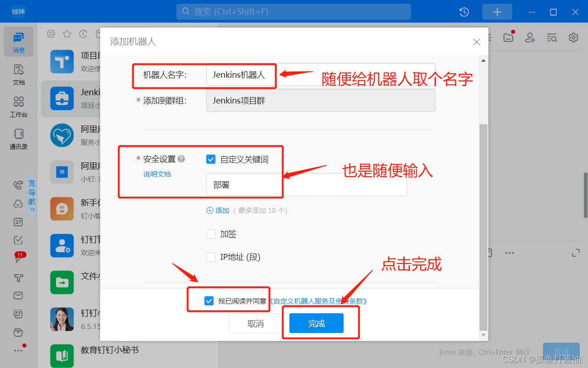Open the more (three dots) sidebar menu
Screen dimensions: 588x368
pyautogui.click(x=19, y=350)
